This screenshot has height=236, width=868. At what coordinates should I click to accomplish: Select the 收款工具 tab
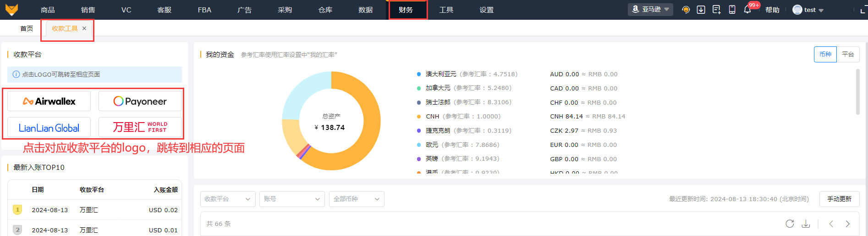(x=65, y=28)
